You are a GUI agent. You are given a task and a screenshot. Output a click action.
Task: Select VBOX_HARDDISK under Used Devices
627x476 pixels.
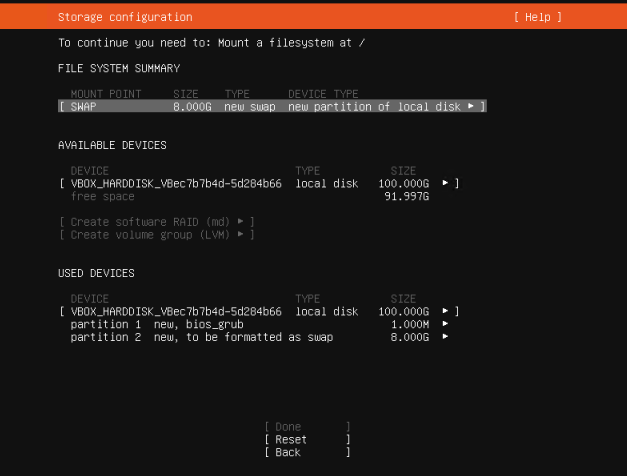click(x=259, y=312)
